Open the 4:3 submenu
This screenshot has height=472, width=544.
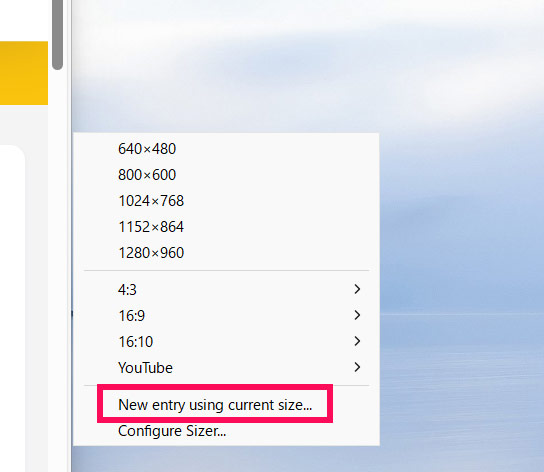pyautogui.click(x=226, y=289)
